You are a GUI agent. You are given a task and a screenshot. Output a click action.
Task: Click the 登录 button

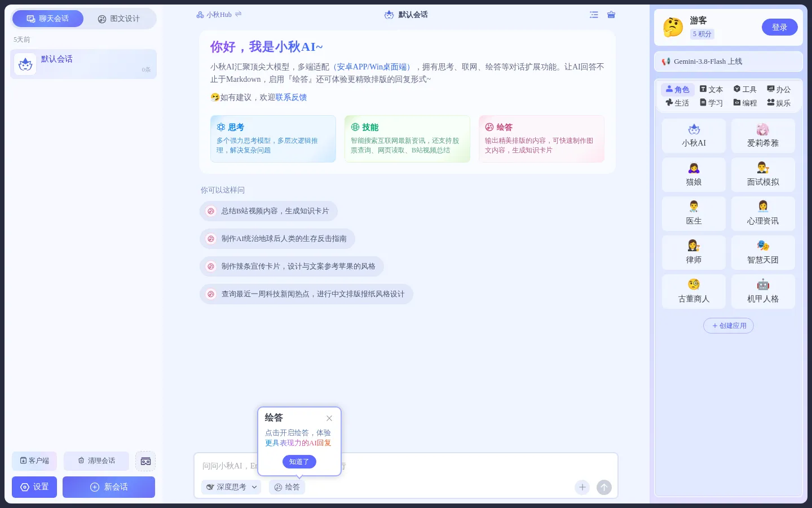780,27
